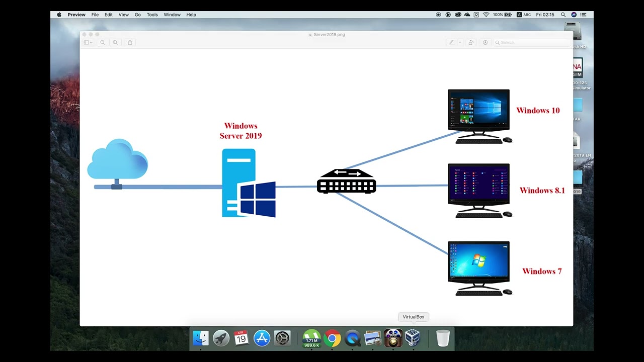Open Spotlight search in menu bar
Viewport: 644px width, 362px height.
(563, 15)
